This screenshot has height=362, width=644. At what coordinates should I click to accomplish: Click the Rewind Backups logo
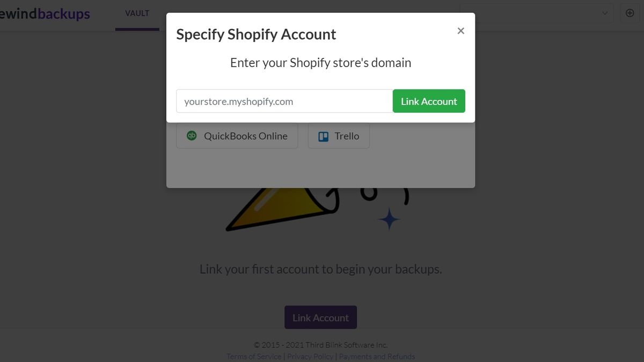(x=45, y=14)
